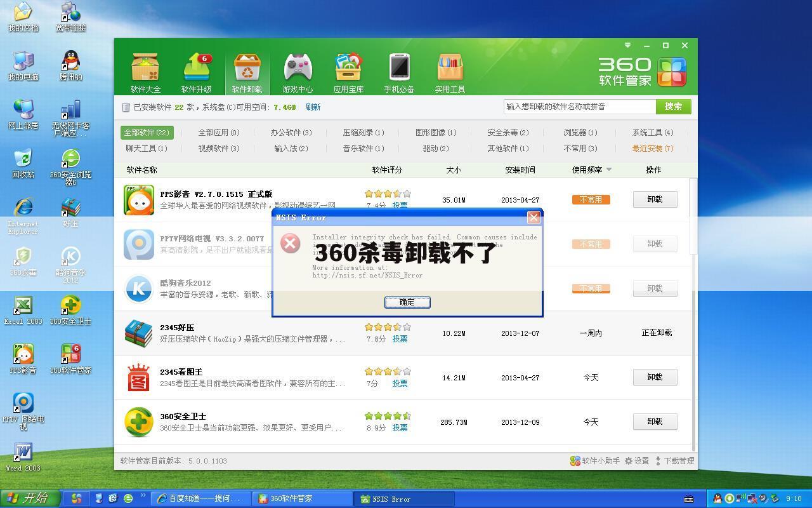
Task: Click the 2345看图王 app icon in list
Action: point(139,378)
